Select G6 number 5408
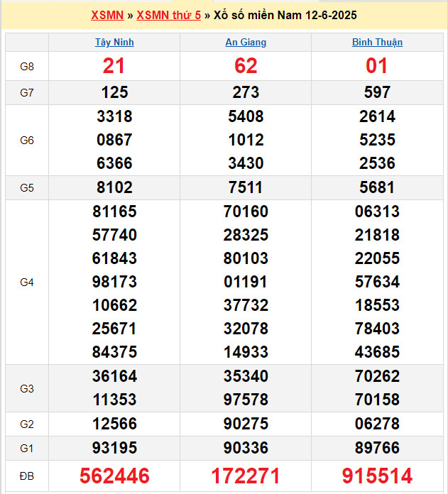Screen dimensions: 448x494 [x=246, y=116]
